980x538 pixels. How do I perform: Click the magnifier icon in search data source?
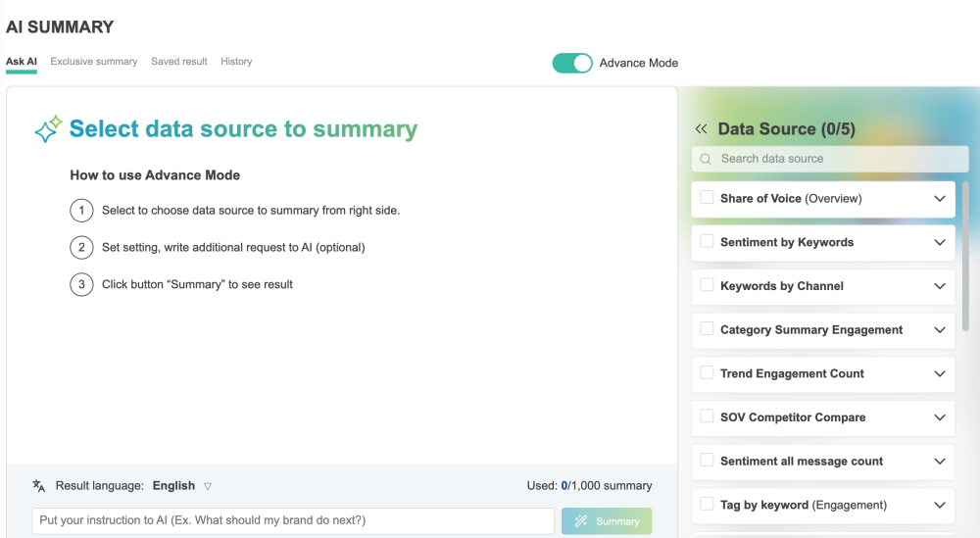[706, 160]
